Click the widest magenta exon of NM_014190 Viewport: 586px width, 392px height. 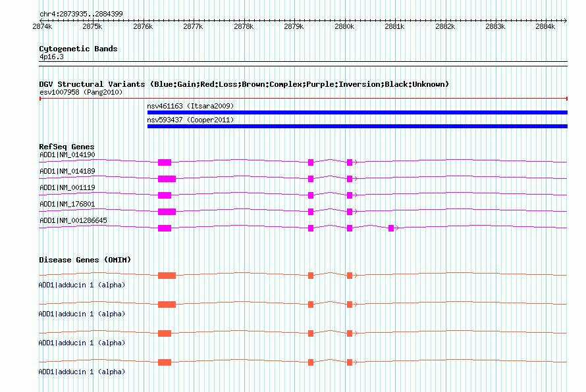pyautogui.click(x=165, y=162)
